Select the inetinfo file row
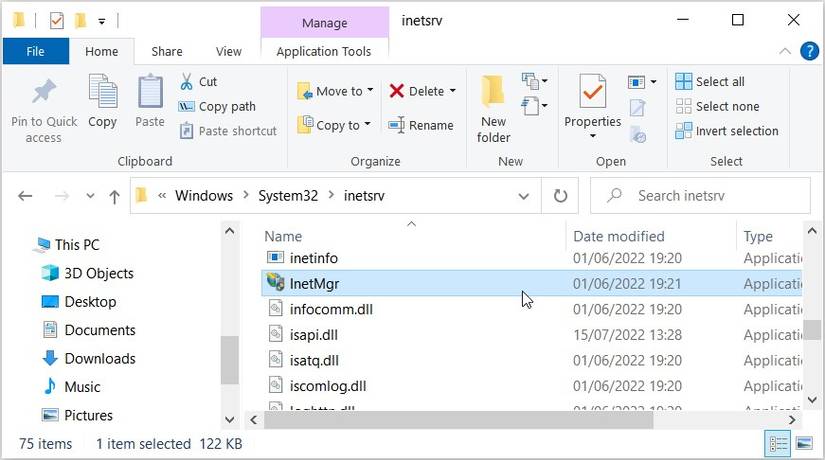The height and width of the screenshot is (460, 825). (531, 258)
